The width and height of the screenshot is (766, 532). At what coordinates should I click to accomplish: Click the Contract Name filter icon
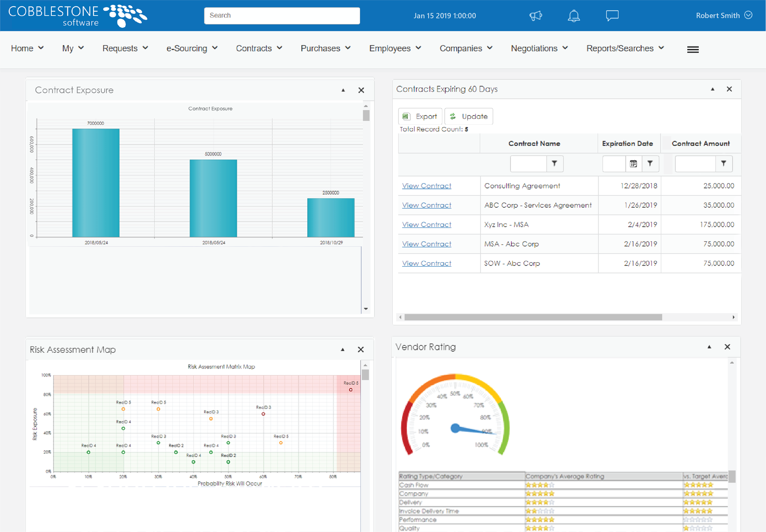pos(554,163)
